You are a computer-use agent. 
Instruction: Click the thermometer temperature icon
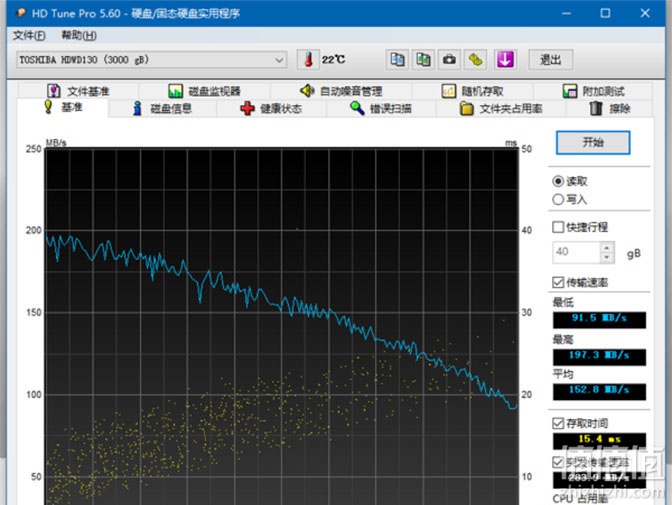(x=308, y=60)
